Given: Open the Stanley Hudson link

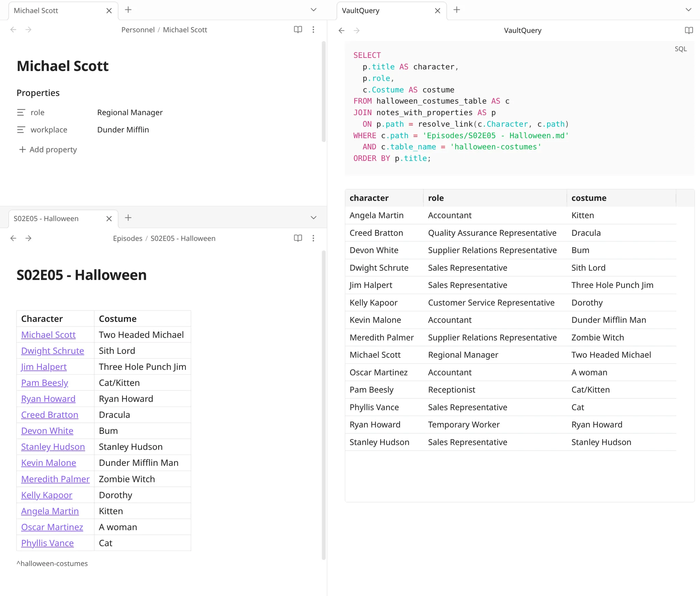Looking at the screenshot, I should coord(53,447).
